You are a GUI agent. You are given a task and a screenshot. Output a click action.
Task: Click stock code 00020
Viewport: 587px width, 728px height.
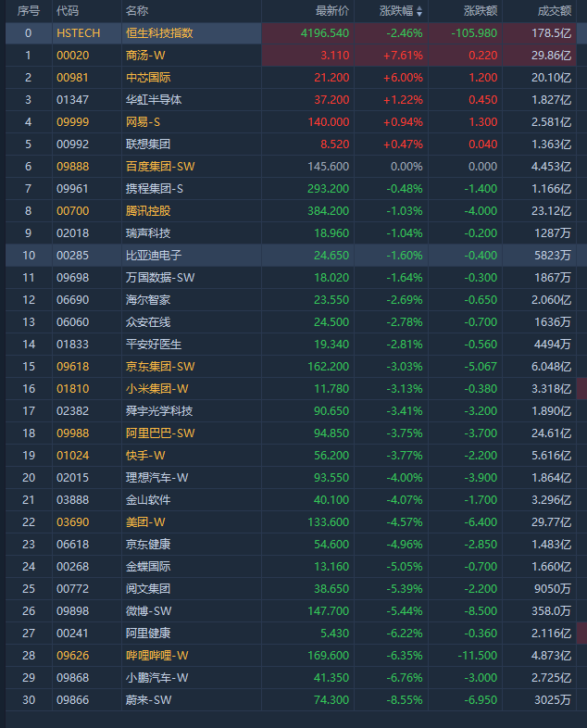coord(73,56)
